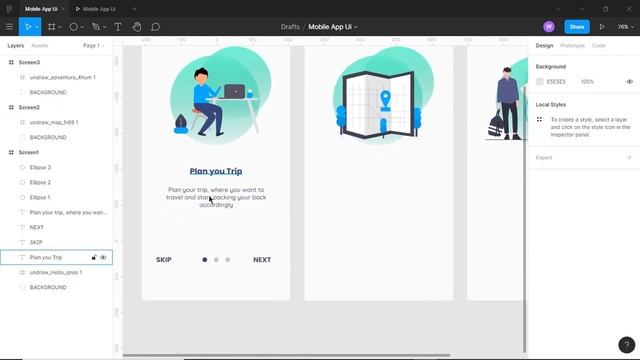Click the first pagination dot on Screen1
640x360 pixels.
pos(204,260)
